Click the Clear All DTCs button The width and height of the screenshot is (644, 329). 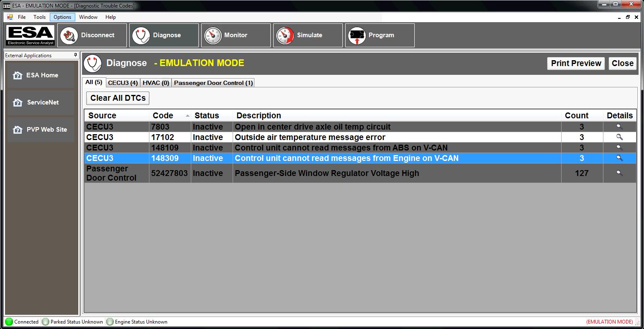(118, 98)
